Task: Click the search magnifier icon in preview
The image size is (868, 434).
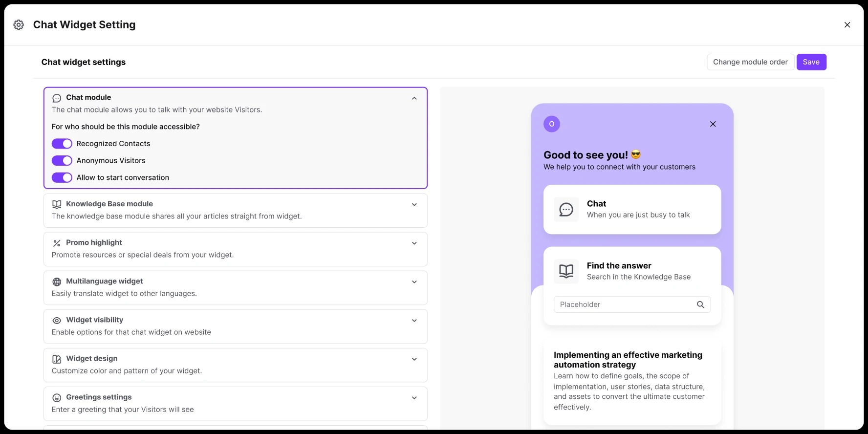Action: point(700,304)
